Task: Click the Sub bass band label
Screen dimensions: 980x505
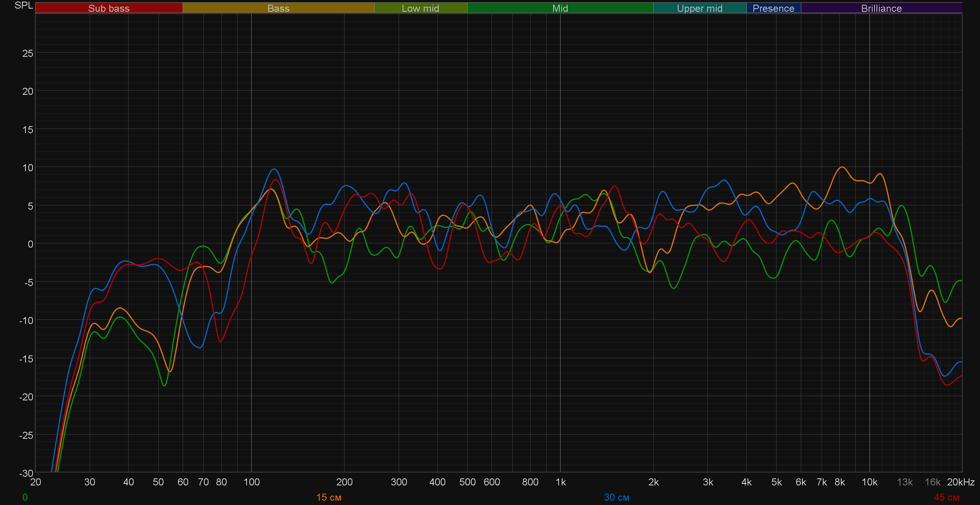Action: [x=109, y=8]
